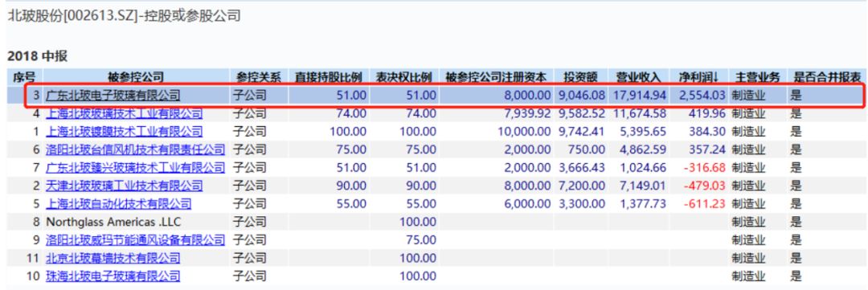Click the 被参控公司 column header
Screen dimensions: 868x290
pyautogui.click(x=136, y=77)
